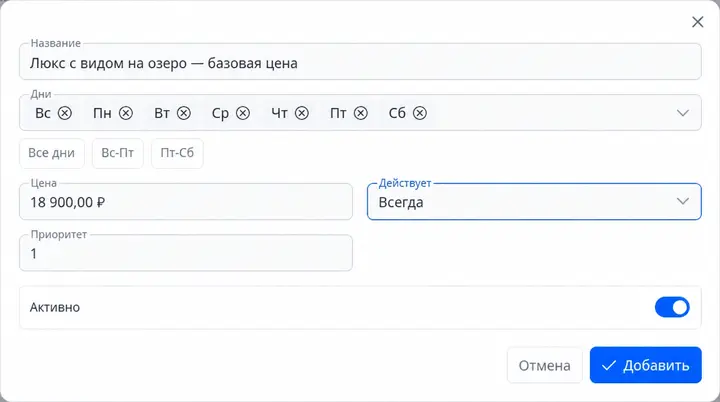Remove the Пт day chip

361,113
